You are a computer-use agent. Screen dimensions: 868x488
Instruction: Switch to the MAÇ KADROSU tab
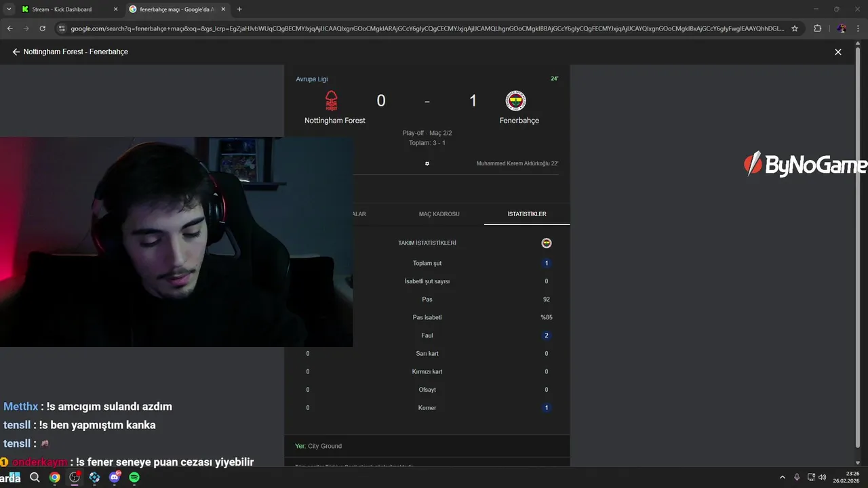439,214
